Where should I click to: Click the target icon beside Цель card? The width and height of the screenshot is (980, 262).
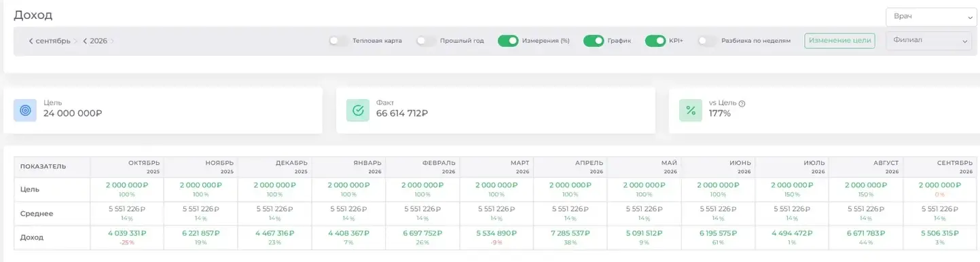pyautogui.click(x=25, y=110)
